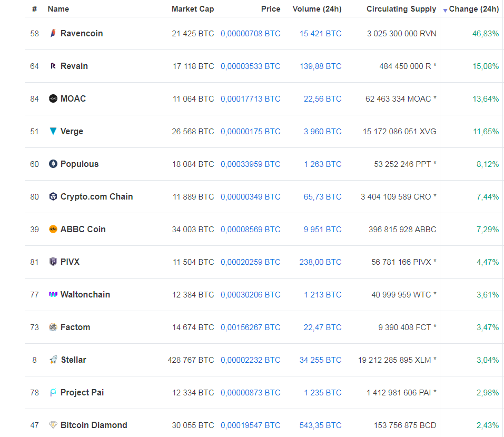Click Stellar volume 34 255 BTC

(321, 360)
